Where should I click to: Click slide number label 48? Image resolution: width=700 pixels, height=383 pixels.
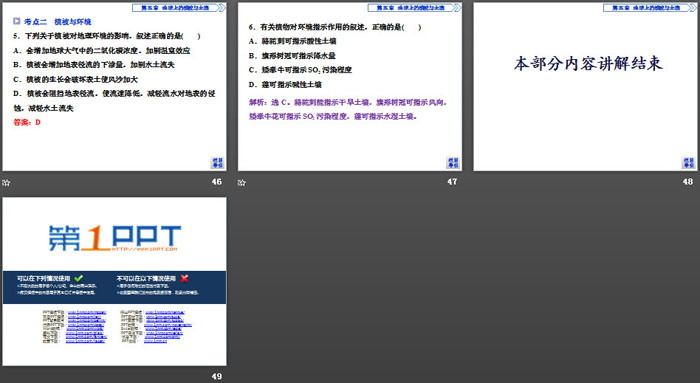tap(688, 182)
